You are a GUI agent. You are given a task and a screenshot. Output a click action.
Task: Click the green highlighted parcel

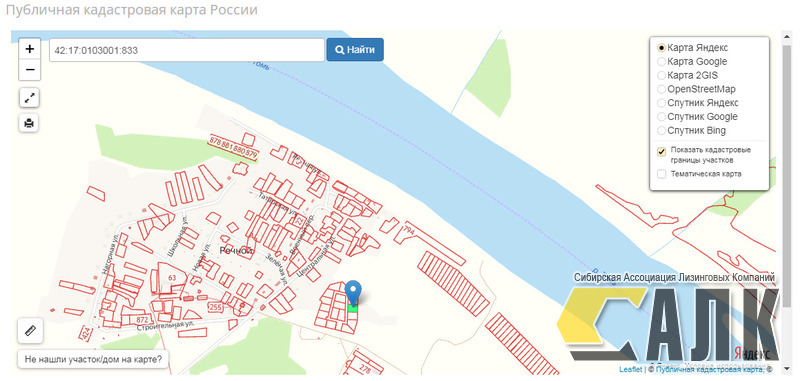click(x=353, y=307)
